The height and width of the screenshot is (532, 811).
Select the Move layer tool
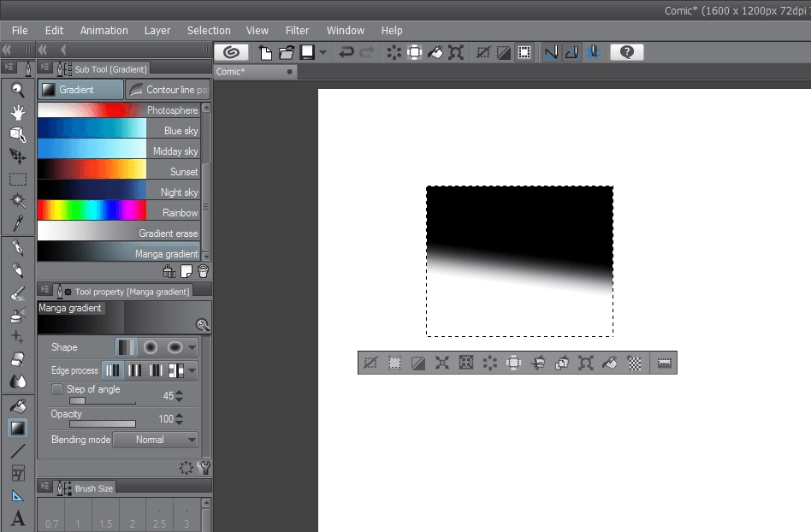coord(18,157)
